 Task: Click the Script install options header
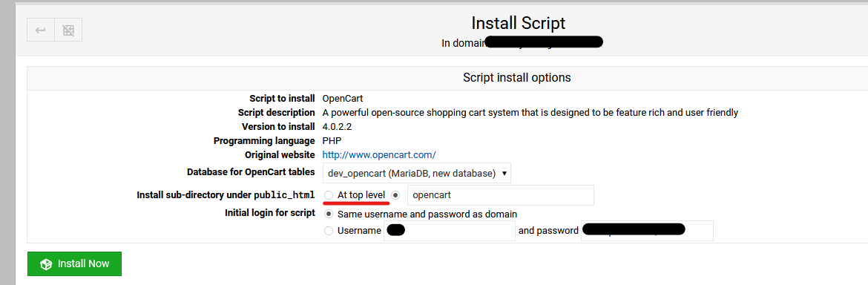tap(516, 78)
